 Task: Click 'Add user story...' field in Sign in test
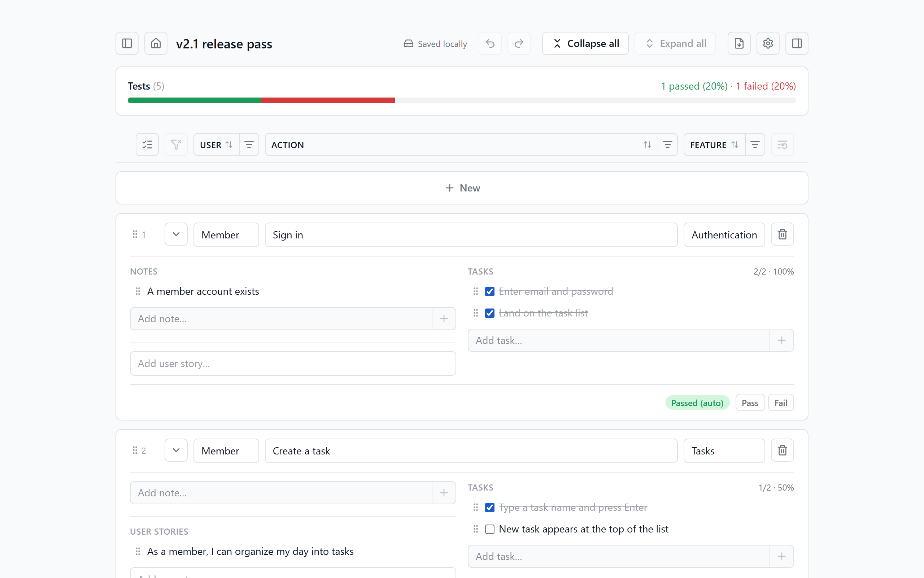coord(293,363)
